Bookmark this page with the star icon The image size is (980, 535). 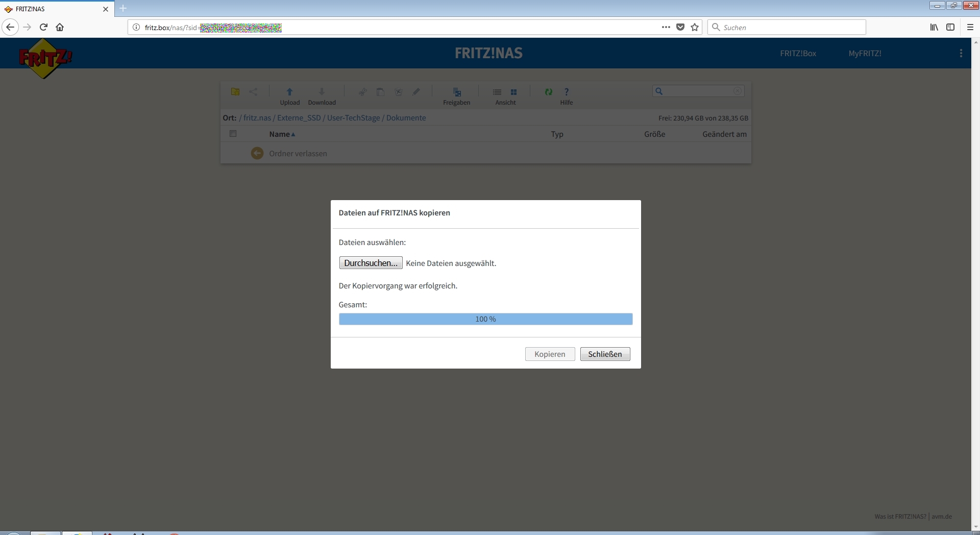click(695, 27)
